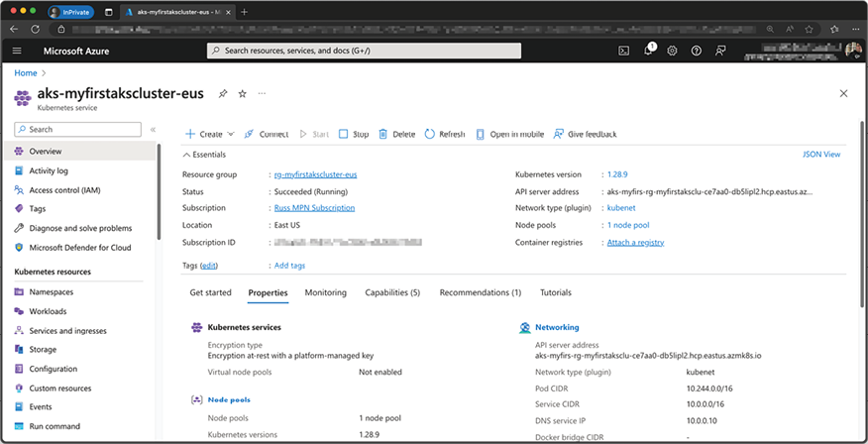Click the InPrivate profile badge
This screenshot has width=868, height=444.
[x=71, y=12]
